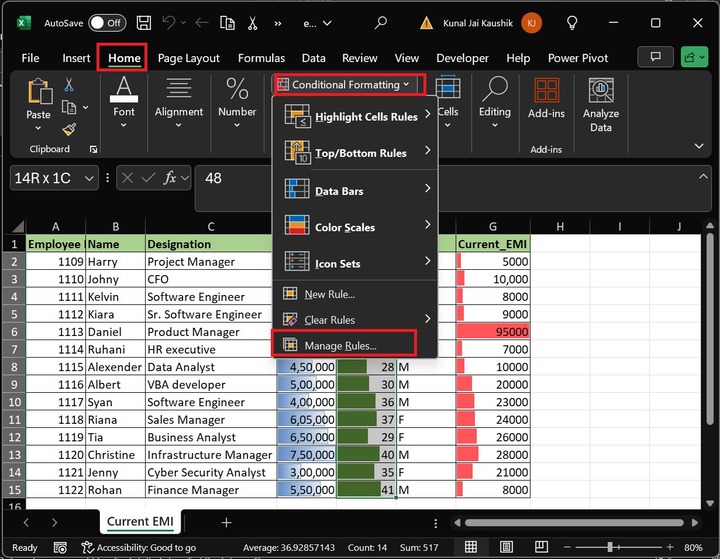
Task: Click the Format Painter brush icon
Action: (x=69, y=129)
